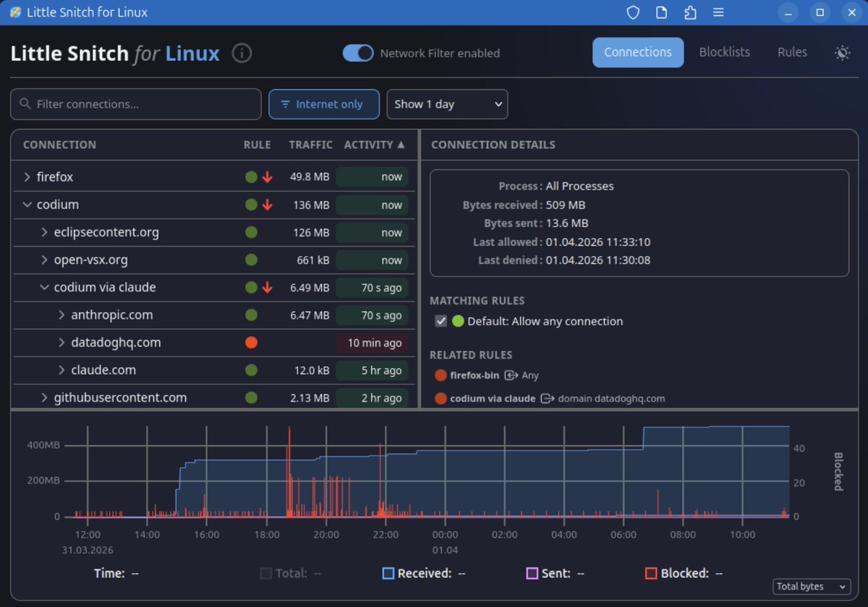
Task: Expand datadoghq.com entry
Action: click(x=61, y=342)
